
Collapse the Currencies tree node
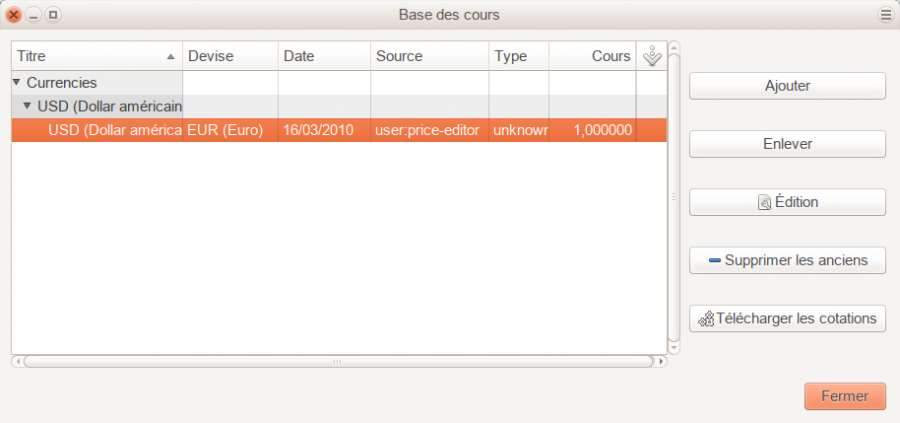[17, 83]
